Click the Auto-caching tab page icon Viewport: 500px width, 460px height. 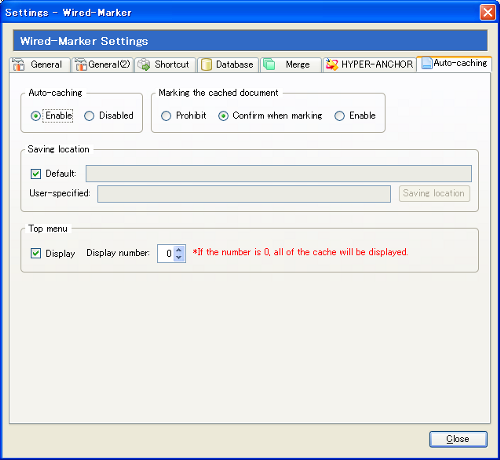tap(426, 63)
